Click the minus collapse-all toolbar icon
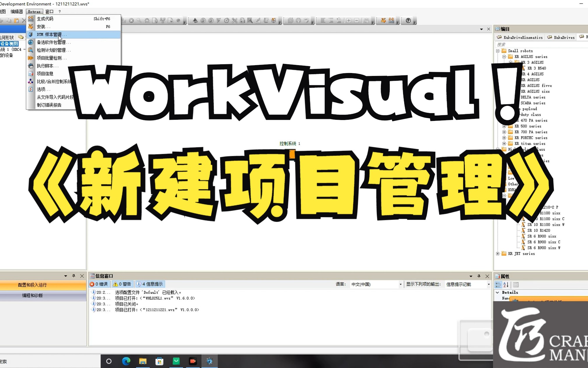Viewport: 588px width, 368px height. point(356,20)
